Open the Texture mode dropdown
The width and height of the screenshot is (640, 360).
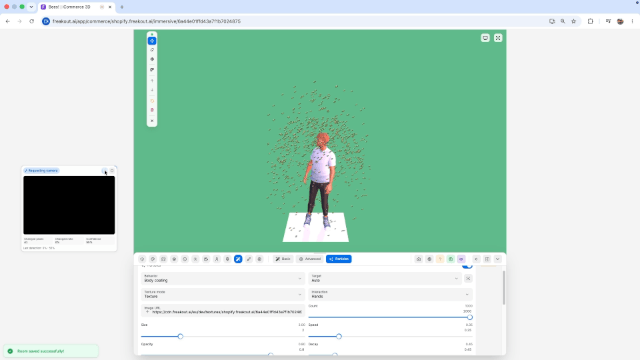click(223, 294)
